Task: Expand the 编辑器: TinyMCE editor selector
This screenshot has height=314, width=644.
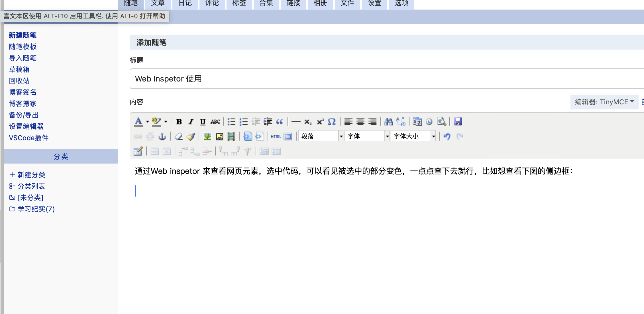Action: (604, 102)
